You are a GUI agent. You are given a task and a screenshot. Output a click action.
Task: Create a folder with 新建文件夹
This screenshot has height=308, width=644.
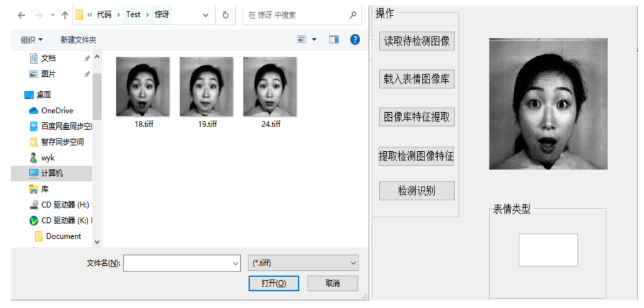click(x=79, y=40)
